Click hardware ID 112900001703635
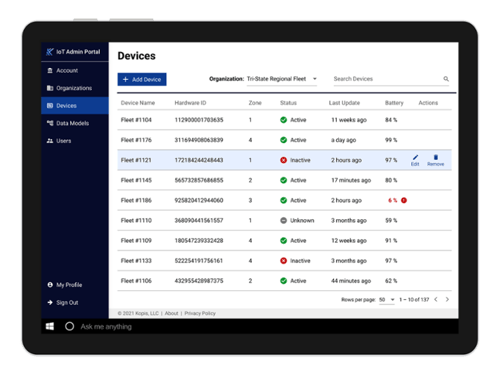500x375 pixels. pos(199,120)
